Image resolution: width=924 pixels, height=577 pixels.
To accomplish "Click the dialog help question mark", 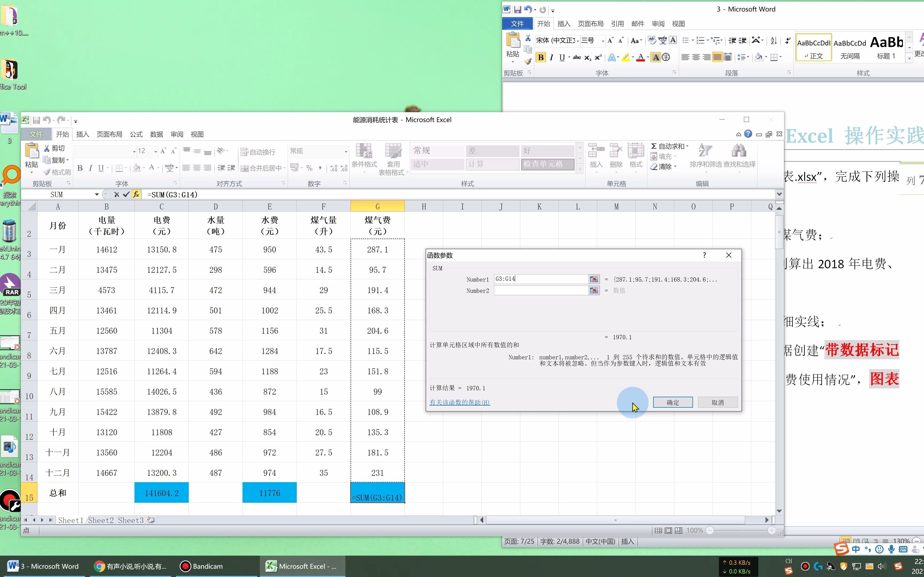I will tap(704, 255).
